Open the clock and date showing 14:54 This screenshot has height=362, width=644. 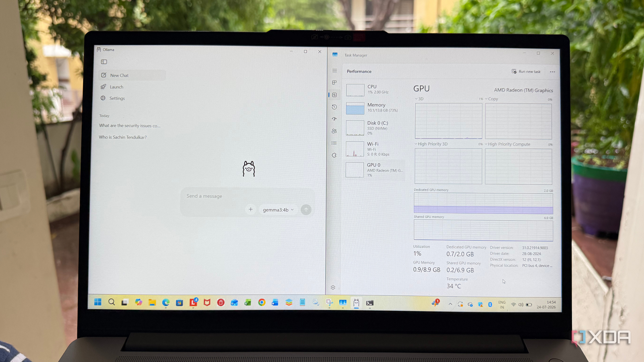pyautogui.click(x=546, y=304)
